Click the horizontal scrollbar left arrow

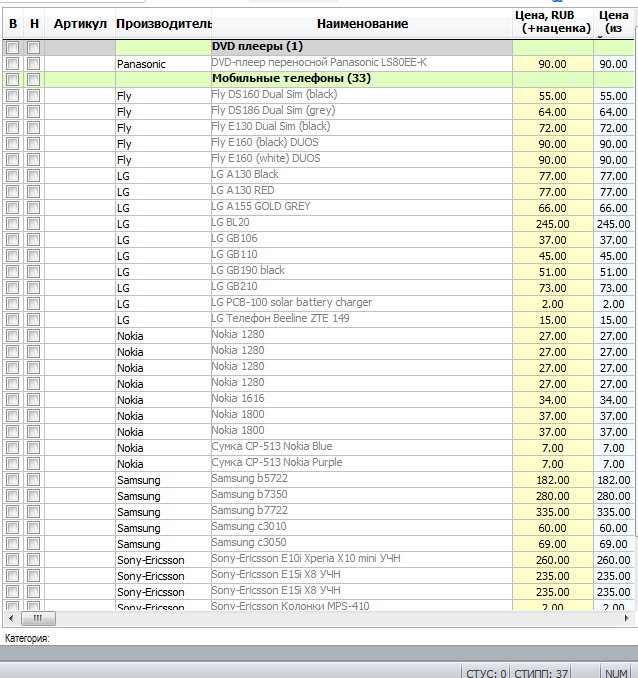tap(11, 618)
